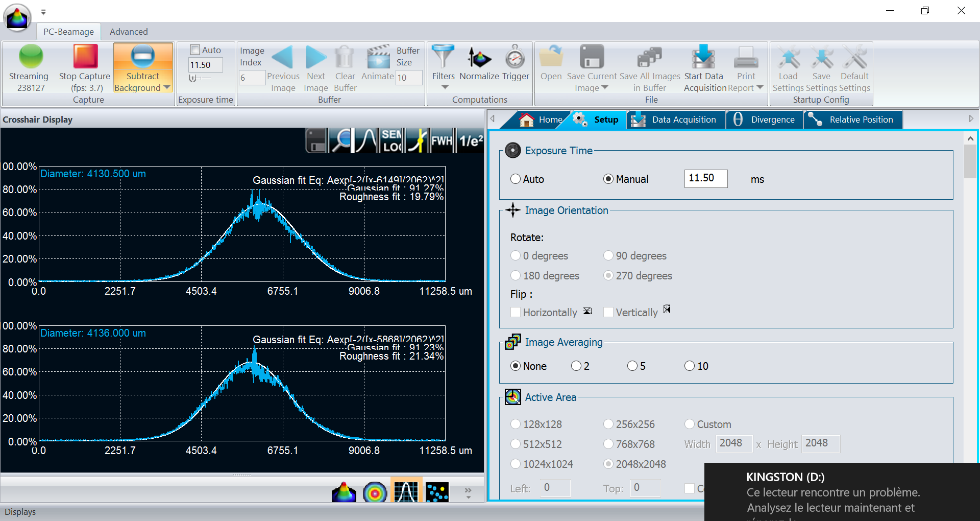Toggle the Gaussian fit curve icon

coord(366,140)
